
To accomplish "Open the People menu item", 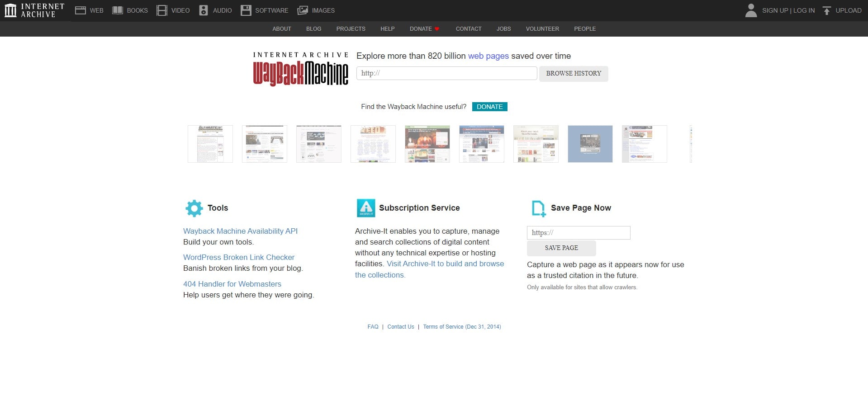I will (585, 29).
